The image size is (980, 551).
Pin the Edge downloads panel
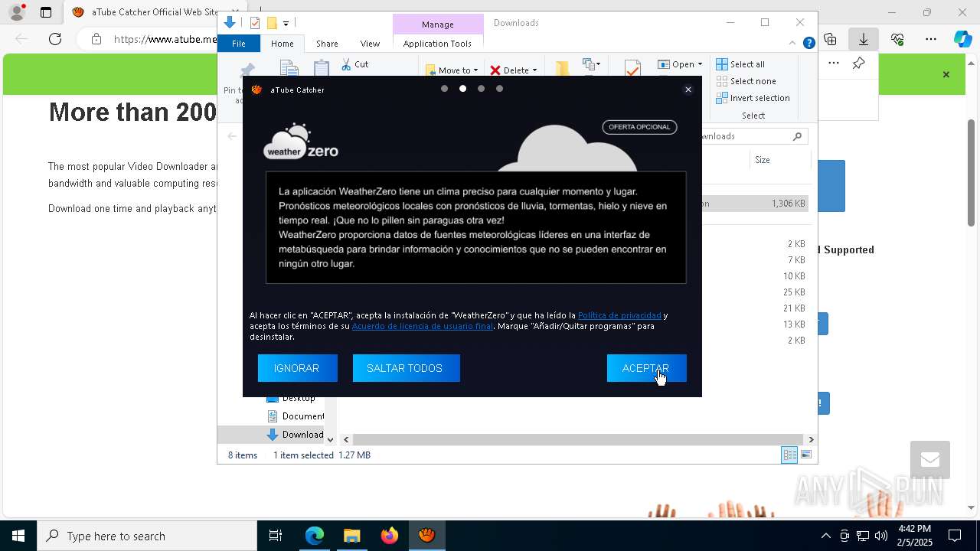[x=858, y=64]
